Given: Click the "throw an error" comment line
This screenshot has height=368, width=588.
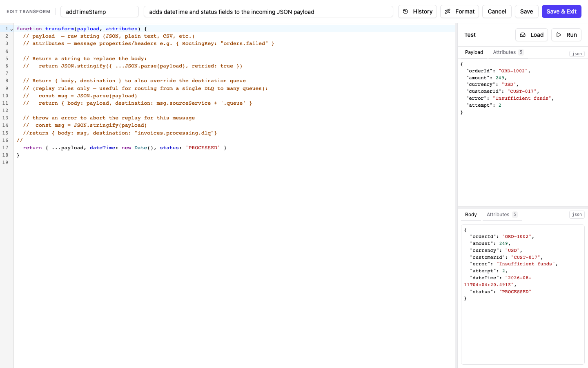Looking at the screenshot, I should click(109, 118).
